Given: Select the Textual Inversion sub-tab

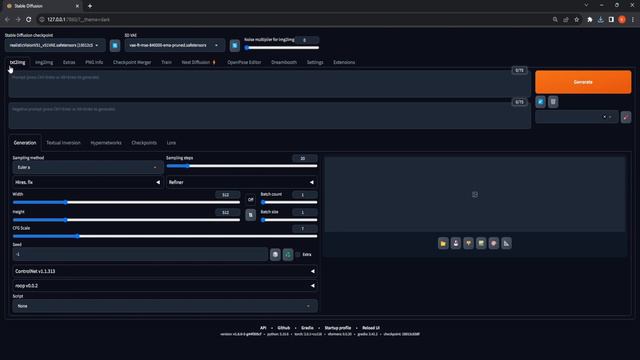Looking at the screenshot, I should click(63, 143).
